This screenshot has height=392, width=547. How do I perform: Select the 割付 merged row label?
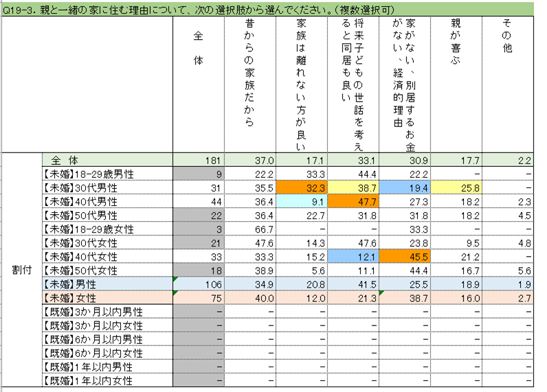pos(21,270)
